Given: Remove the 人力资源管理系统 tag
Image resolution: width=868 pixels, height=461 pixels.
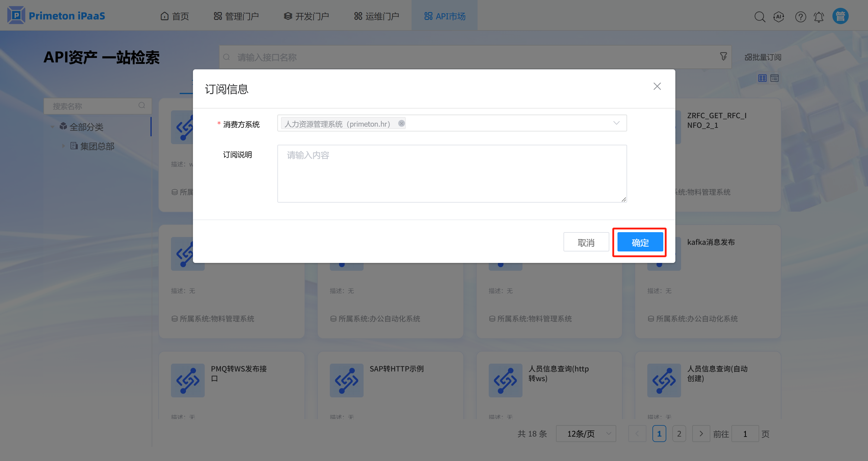Looking at the screenshot, I should pyautogui.click(x=401, y=123).
